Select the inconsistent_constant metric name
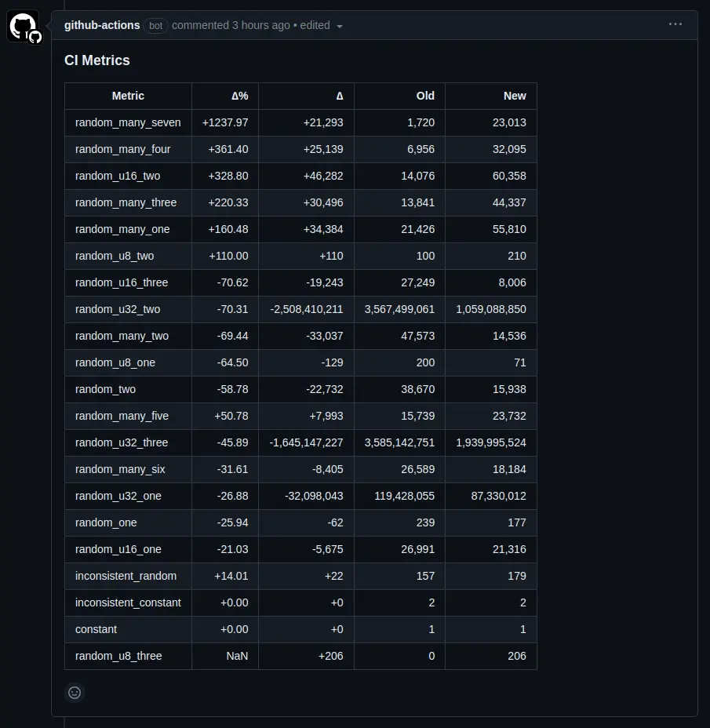The width and height of the screenshot is (710, 728). tap(128, 602)
